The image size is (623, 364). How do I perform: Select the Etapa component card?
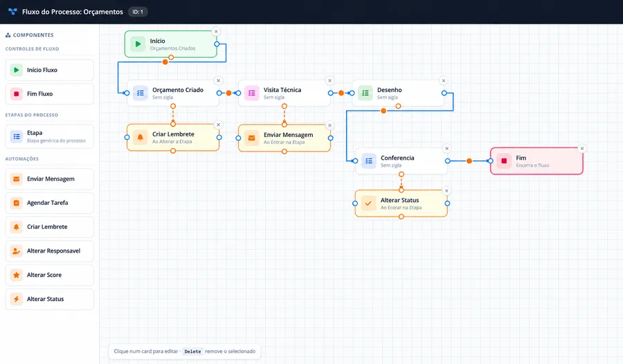click(50, 136)
